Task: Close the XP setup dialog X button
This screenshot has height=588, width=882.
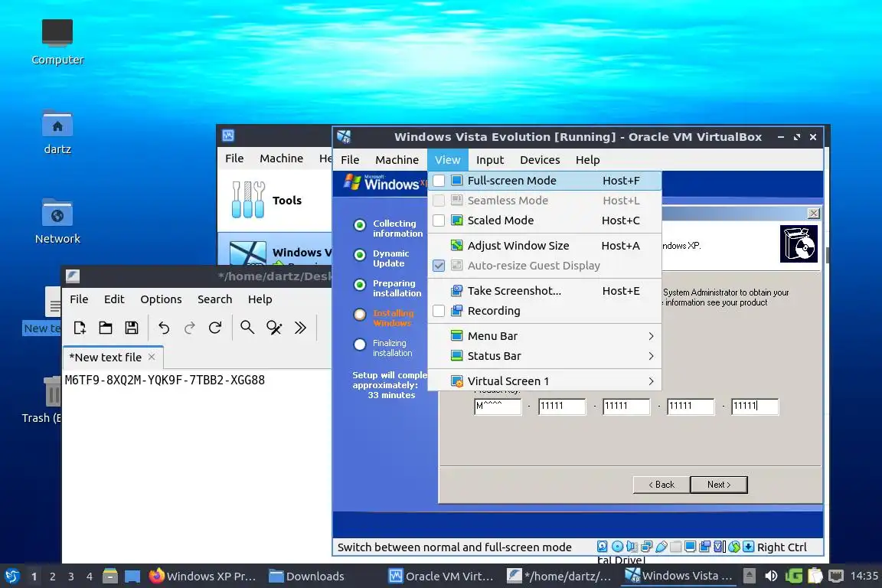Action: (813, 214)
